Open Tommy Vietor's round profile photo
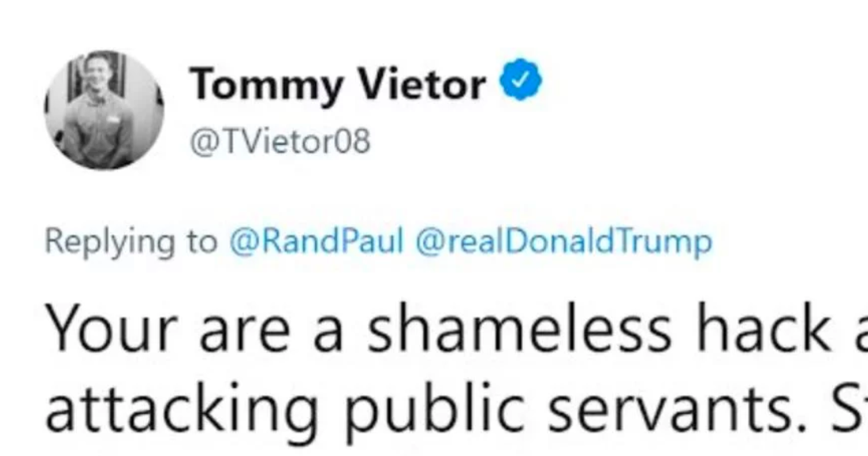 pyautogui.click(x=104, y=110)
